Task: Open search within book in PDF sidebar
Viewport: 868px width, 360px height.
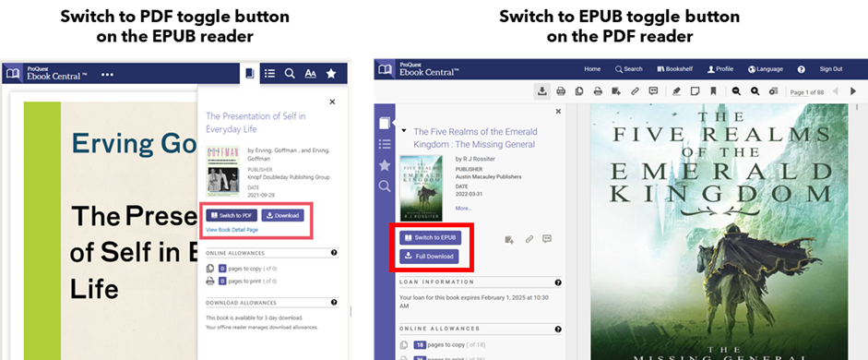Action: click(384, 186)
